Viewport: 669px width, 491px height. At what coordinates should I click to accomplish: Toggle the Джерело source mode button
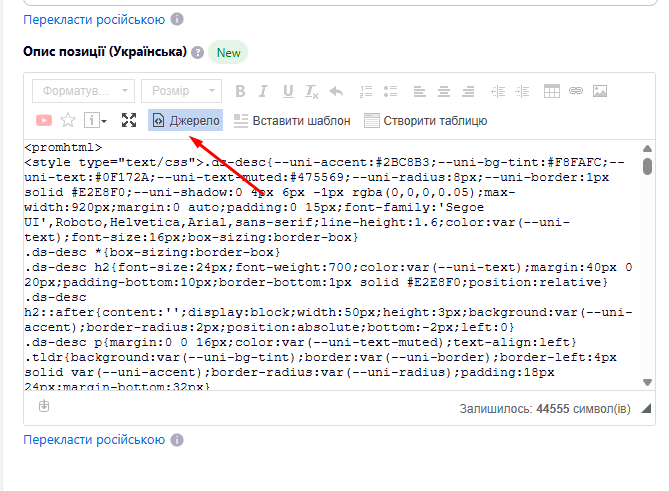pos(185,121)
